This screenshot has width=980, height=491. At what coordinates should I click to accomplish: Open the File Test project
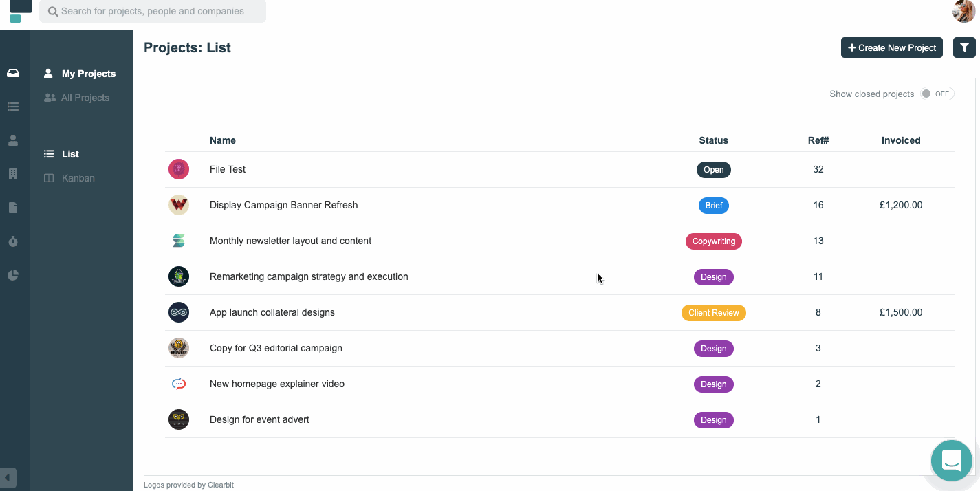(x=228, y=169)
